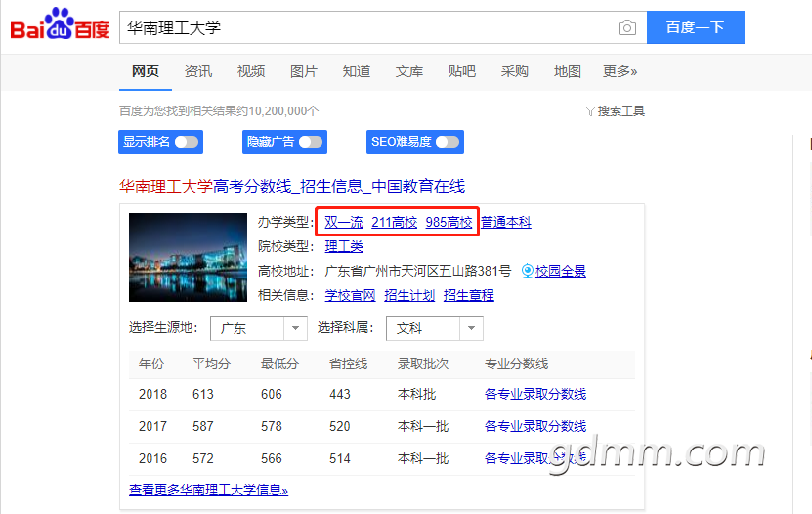Switch to the 视频 tab
This screenshot has width=812, height=514.
pos(251,71)
